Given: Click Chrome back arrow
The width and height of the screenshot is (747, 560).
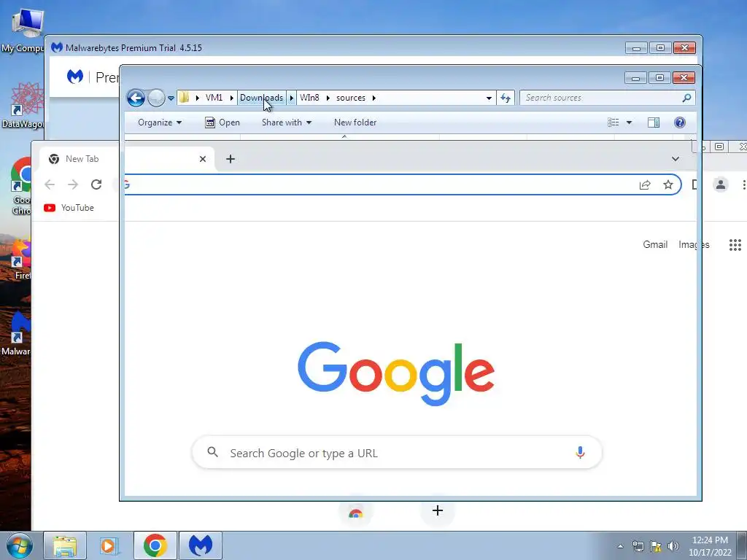Looking at the screenshot, I should (50, 184).
